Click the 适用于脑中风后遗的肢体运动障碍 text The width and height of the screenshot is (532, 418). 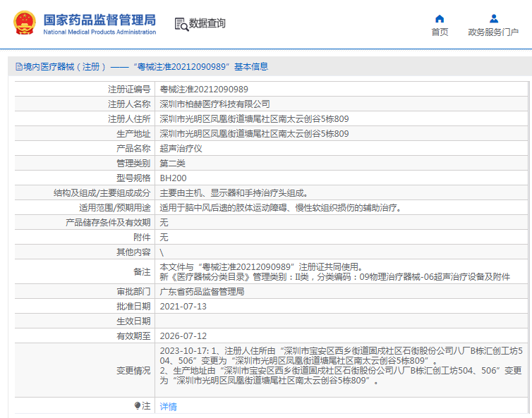tap(281, 208)
